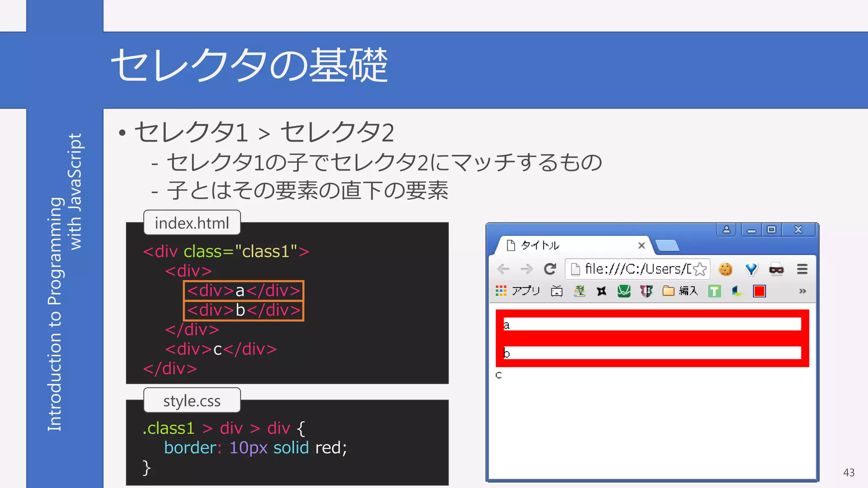
Task: Minimize the Chrome window
Action: pyautogui.click(x=751, y=230)
